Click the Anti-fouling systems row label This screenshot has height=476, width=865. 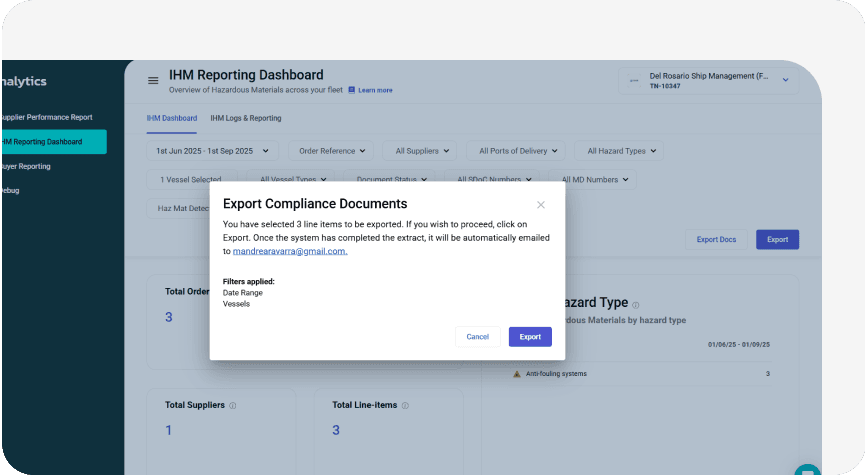[556, 373]
